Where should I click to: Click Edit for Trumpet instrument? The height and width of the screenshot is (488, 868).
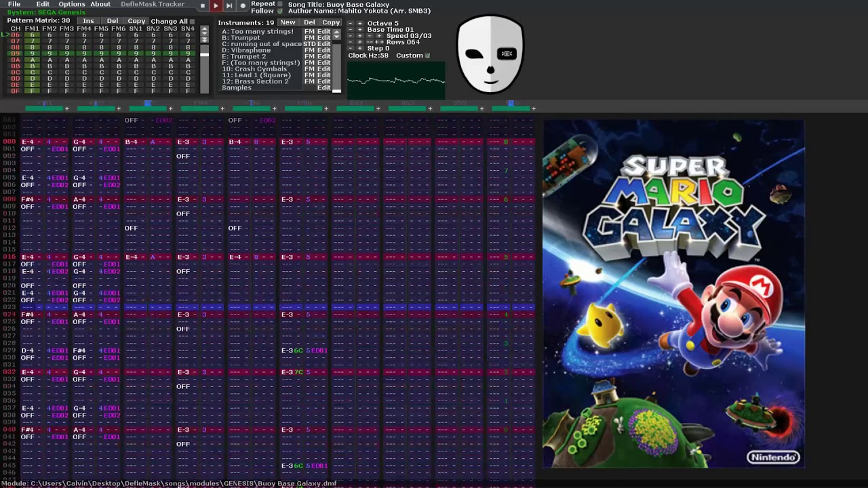pos(324,38)
